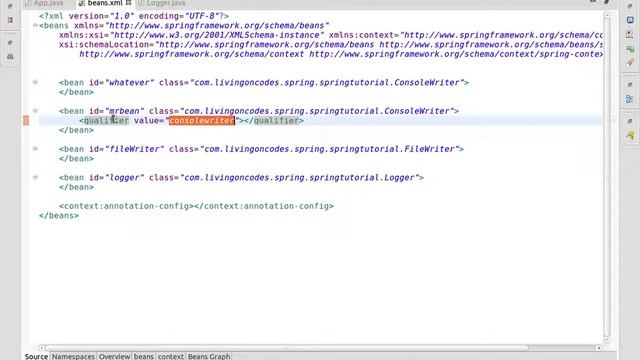Click the horizontal scrollbar left arrow
640x360 pixels.
(41, 348)
